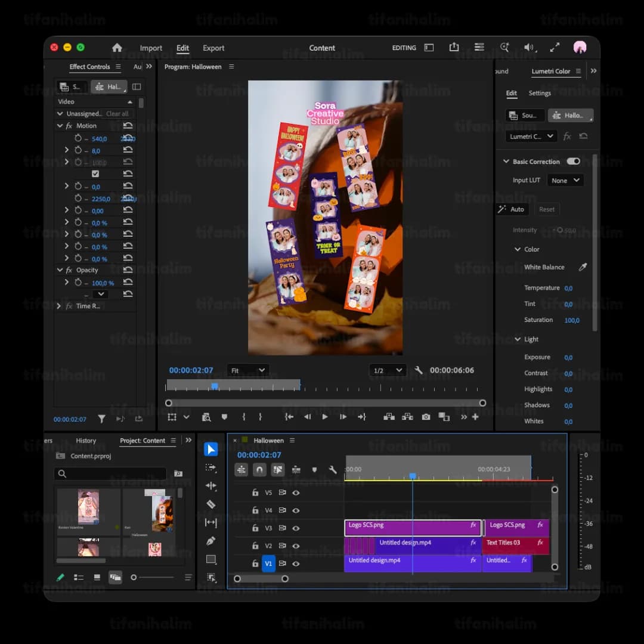The height and width of the screenshot is (644, 644).
Task: Select the Selection arrow tool
Action: click(210, 450)
